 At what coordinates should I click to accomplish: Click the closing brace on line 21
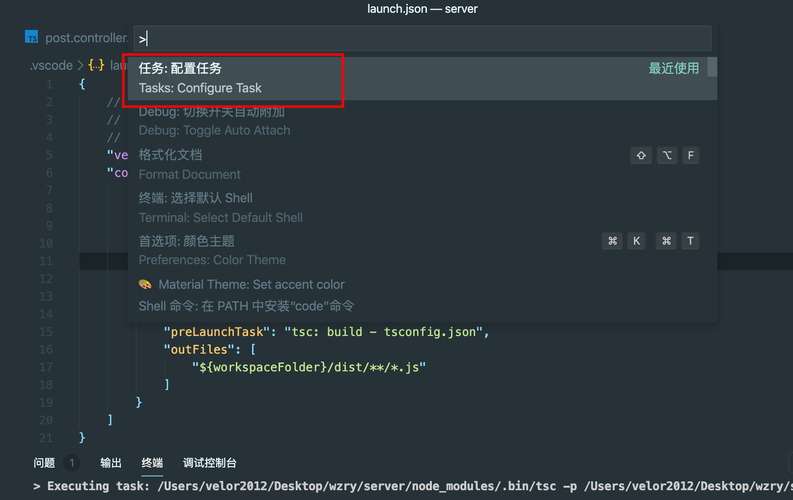point(82,438)
